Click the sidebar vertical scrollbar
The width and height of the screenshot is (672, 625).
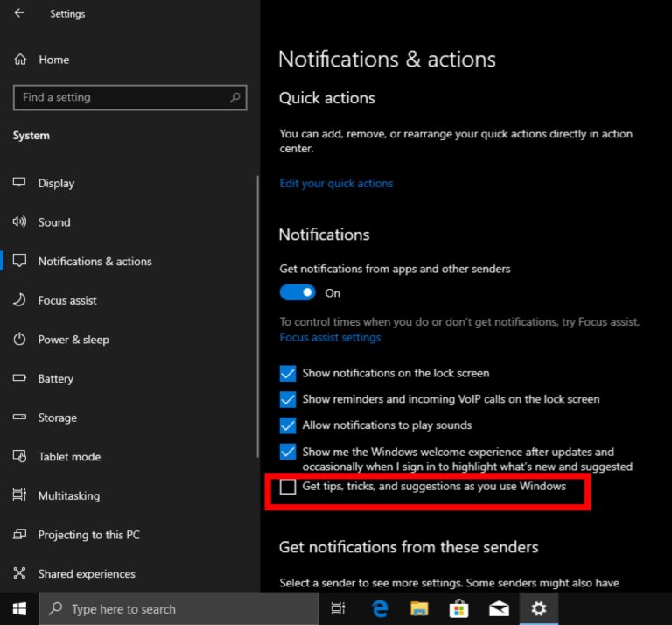click(257, 316)
